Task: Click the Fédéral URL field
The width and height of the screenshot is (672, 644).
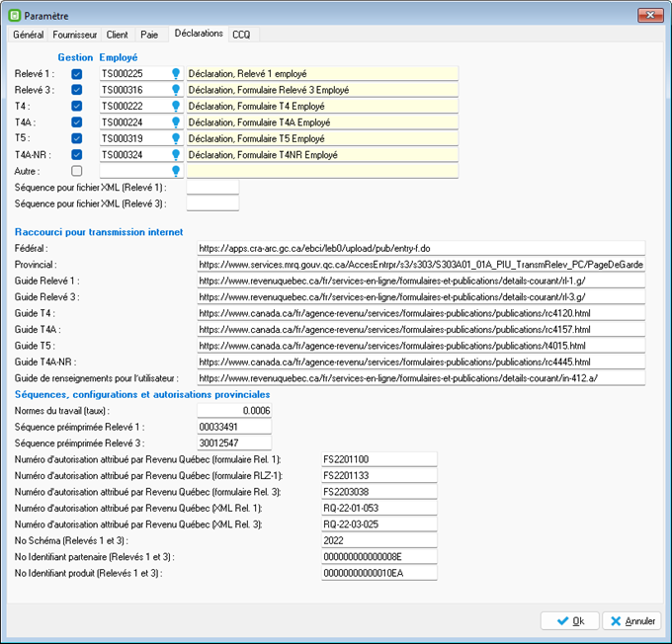Action: click(421, 249)
